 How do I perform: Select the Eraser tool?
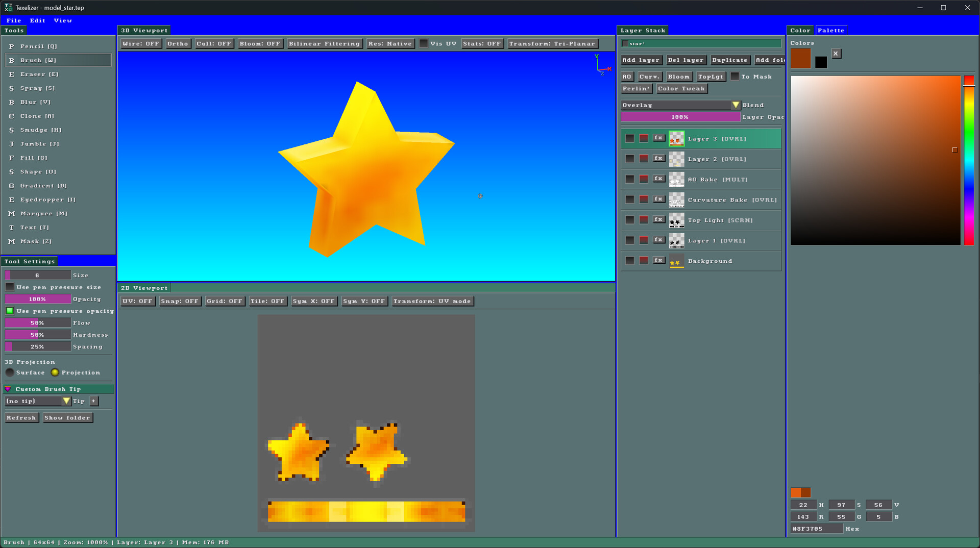pyautogui.click(x=58, y=74)
